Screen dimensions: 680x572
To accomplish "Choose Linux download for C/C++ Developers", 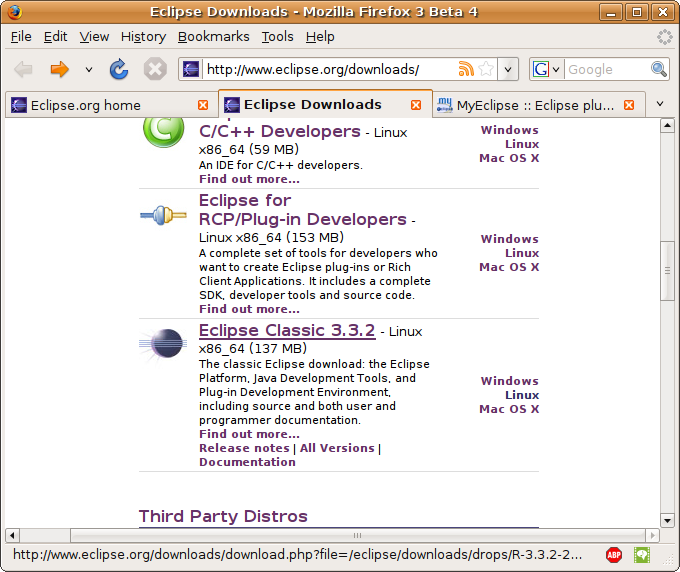I will pos(522,144).
